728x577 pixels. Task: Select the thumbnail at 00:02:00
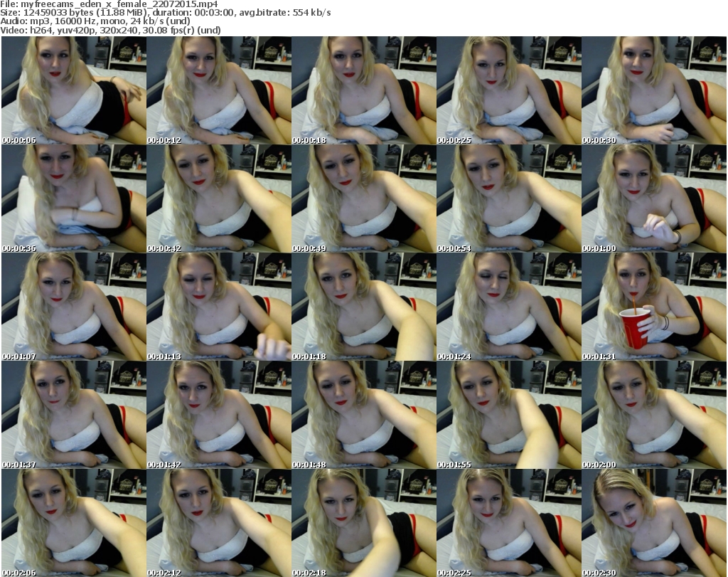[654, 415]
